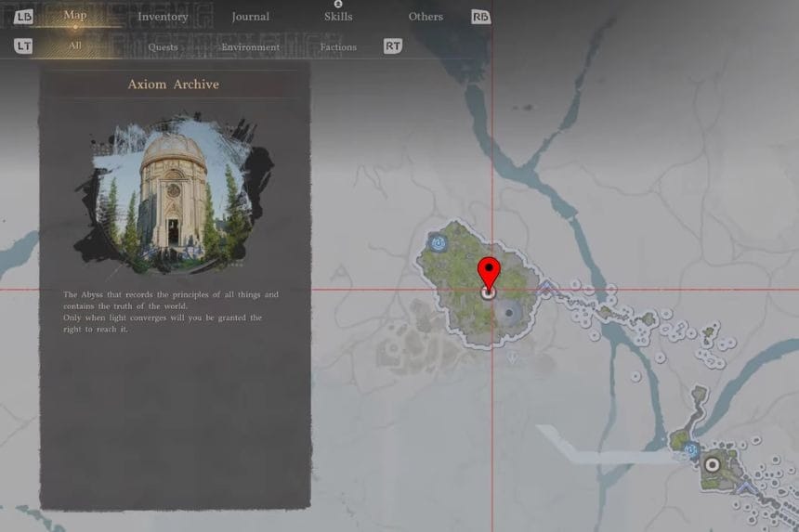Select the blue waypoint icon on northwest island

point(439,243)
